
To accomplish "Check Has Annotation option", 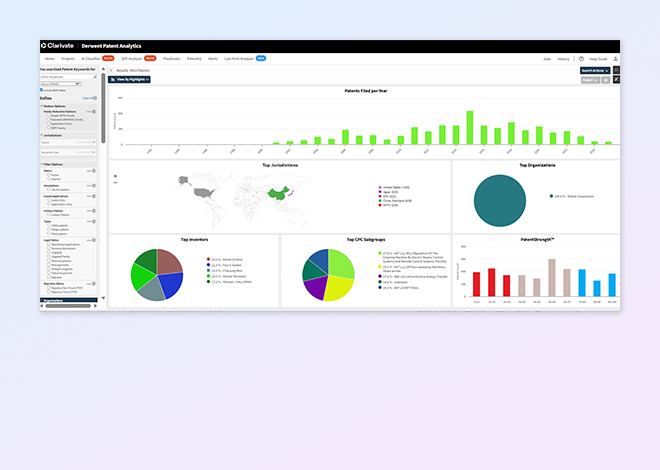I will [x=48, y=189].
